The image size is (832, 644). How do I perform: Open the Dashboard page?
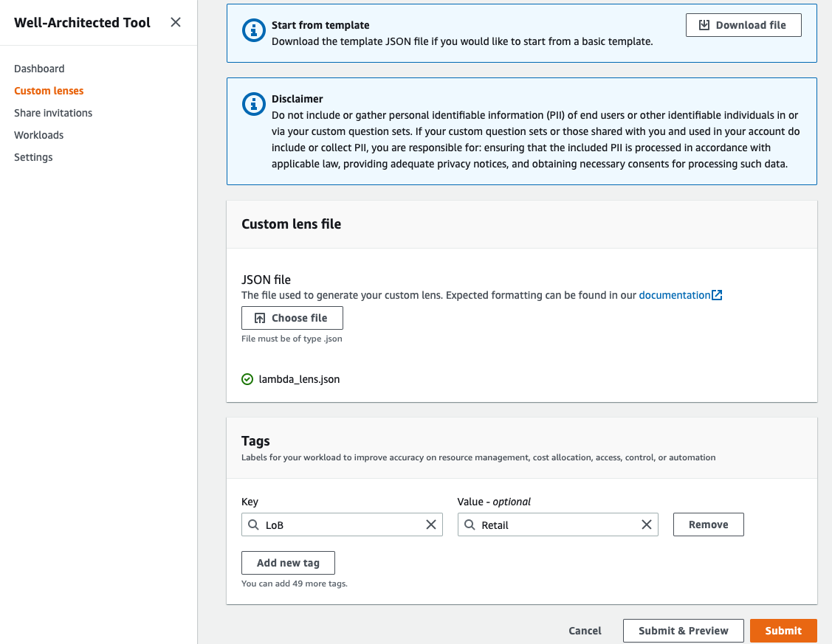pos(39,68)
